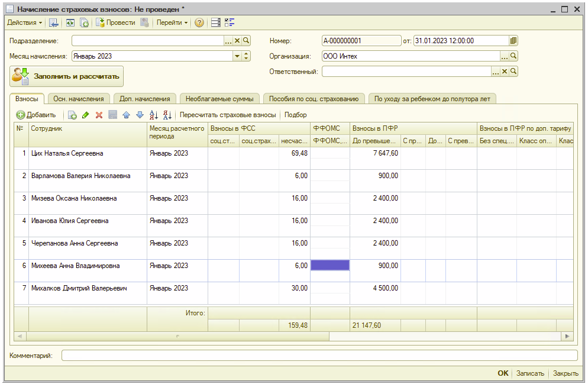Viewport: 588px width, 384px height.
Task: Expand the Перейти dropdown menu
Action: pos(172,22)
